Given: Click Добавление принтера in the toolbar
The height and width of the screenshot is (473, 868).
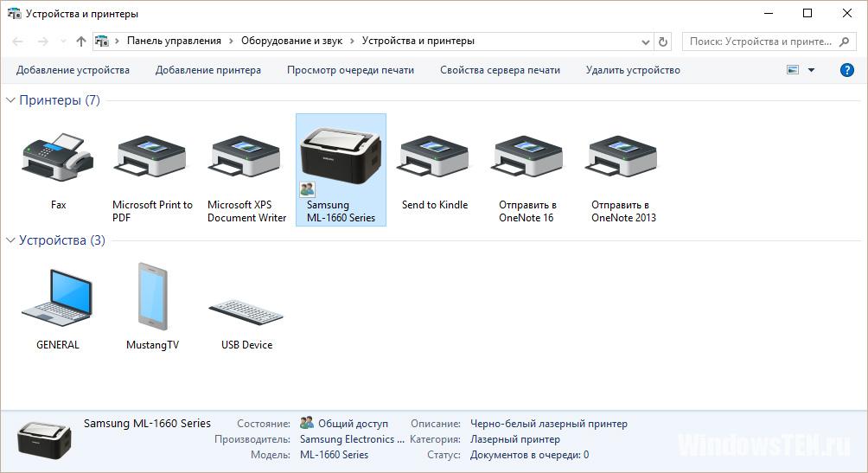Looking at the screenshot, I should 207,70.
